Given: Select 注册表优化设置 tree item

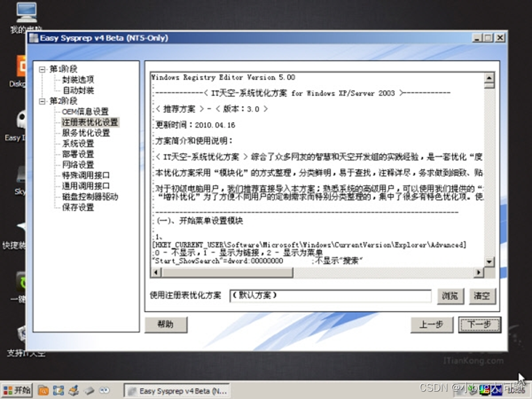Looking at the screenshot, I should 90,122.
